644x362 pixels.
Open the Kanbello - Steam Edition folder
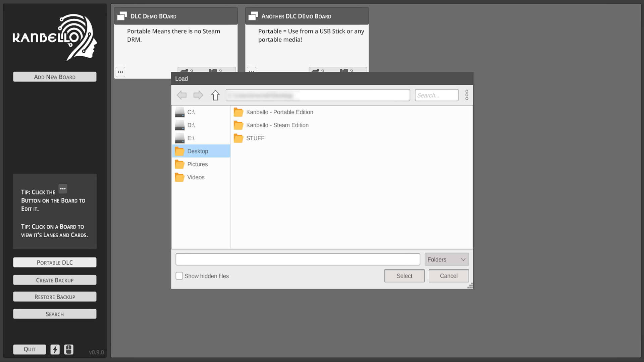click(277, 125)
